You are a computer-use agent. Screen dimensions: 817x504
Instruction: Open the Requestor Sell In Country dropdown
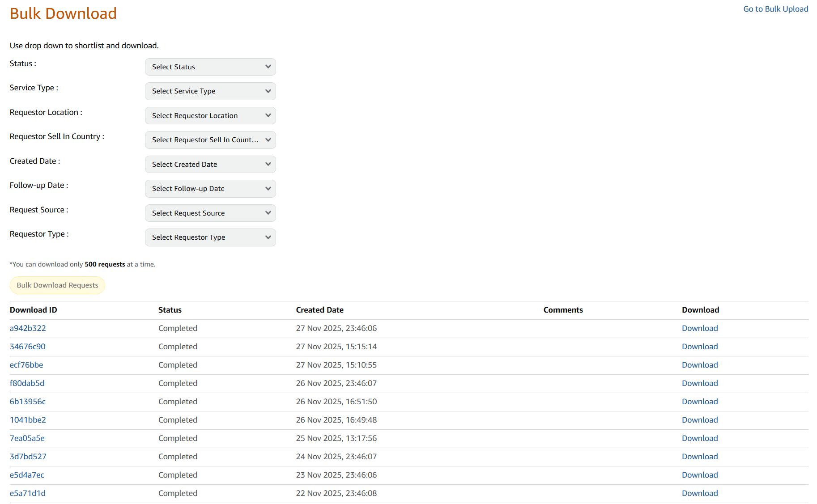[x=210, y=140]
